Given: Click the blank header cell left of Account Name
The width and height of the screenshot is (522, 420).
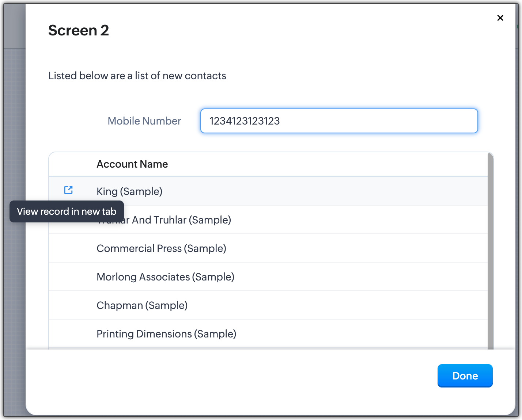Looking at the screenshot, I should (x=68, y=164).
